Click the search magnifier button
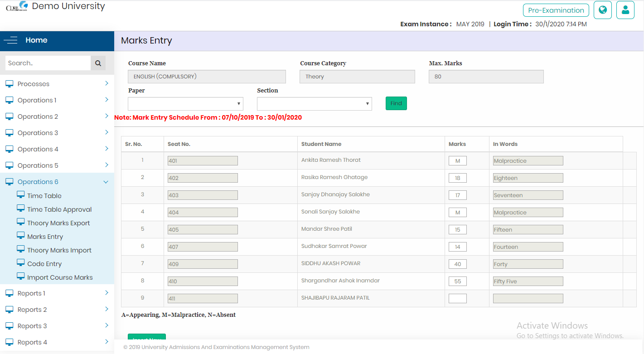Screen dimensions: 644x354 pos(98,63)
